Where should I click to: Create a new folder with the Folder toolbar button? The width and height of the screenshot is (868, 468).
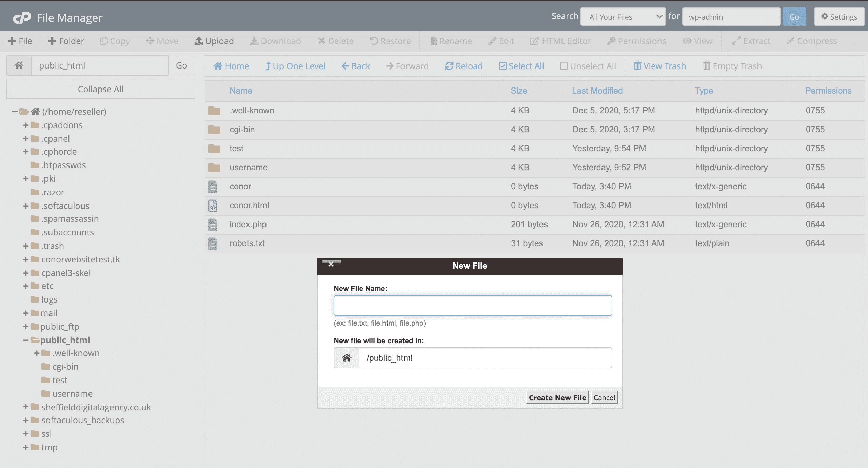tap(66, 41)
